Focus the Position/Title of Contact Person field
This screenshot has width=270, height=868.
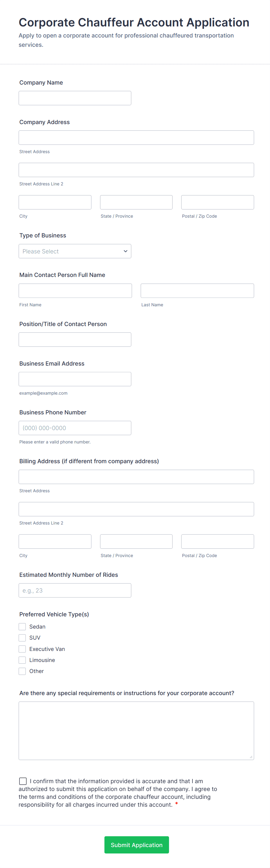[75, 339]
